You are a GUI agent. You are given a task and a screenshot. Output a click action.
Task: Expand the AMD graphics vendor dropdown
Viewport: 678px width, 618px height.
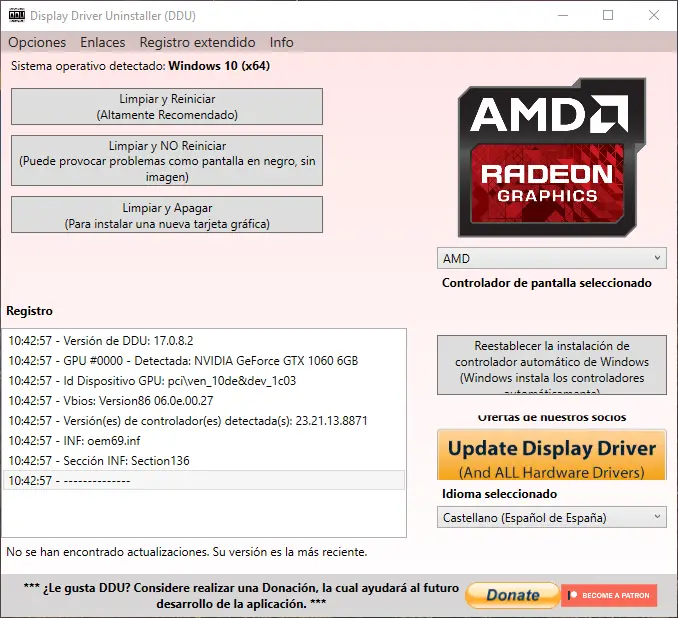[x=551, y=259]
